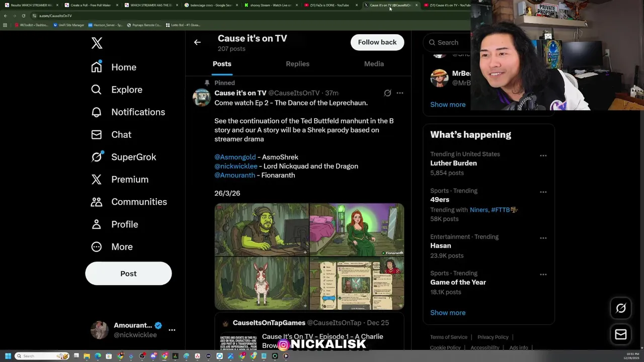Open options for the Luther Burden trend

[543, 155]
